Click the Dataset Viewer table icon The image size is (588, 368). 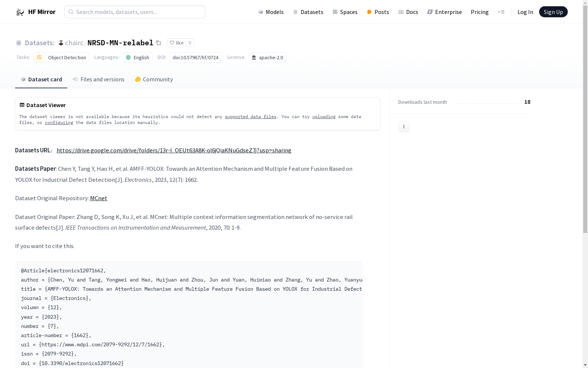pyautogui.click(x=22, y=105)
